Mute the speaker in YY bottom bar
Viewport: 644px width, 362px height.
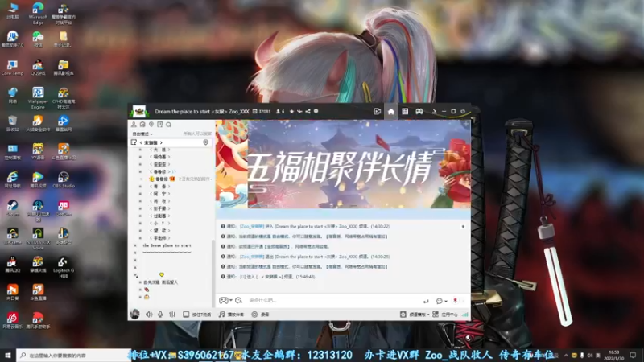[149, 315]
